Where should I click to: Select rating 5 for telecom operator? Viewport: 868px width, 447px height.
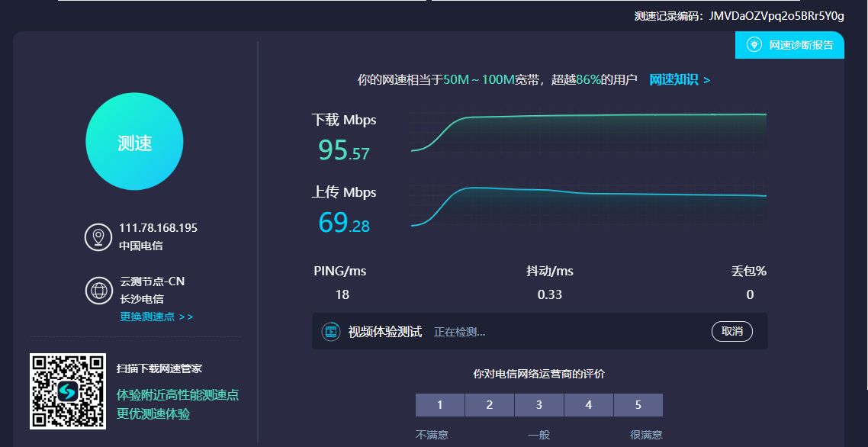pos(638,405)
